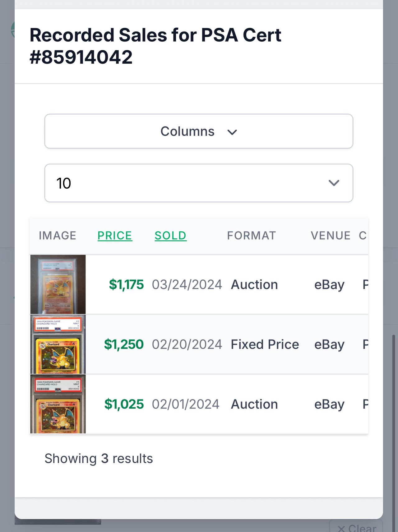
Task: Open thumbnail for the $1,250 sale
Action: [58, 344]
